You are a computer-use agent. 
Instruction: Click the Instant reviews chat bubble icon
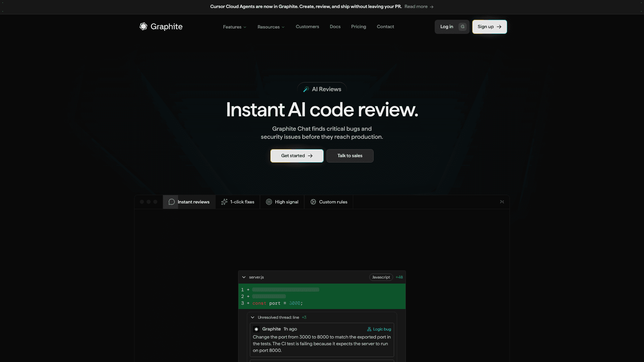tap(171, 202)
